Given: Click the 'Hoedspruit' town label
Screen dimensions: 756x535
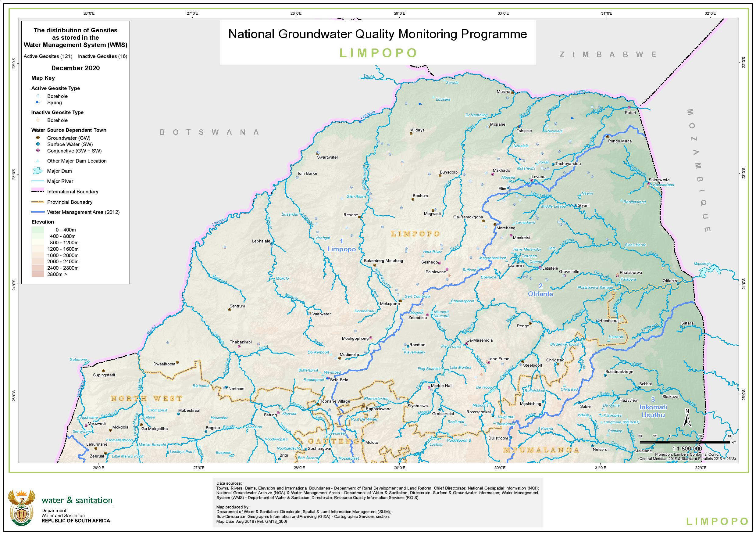Looking at the screenshot, I should click(x=610, y=321).
